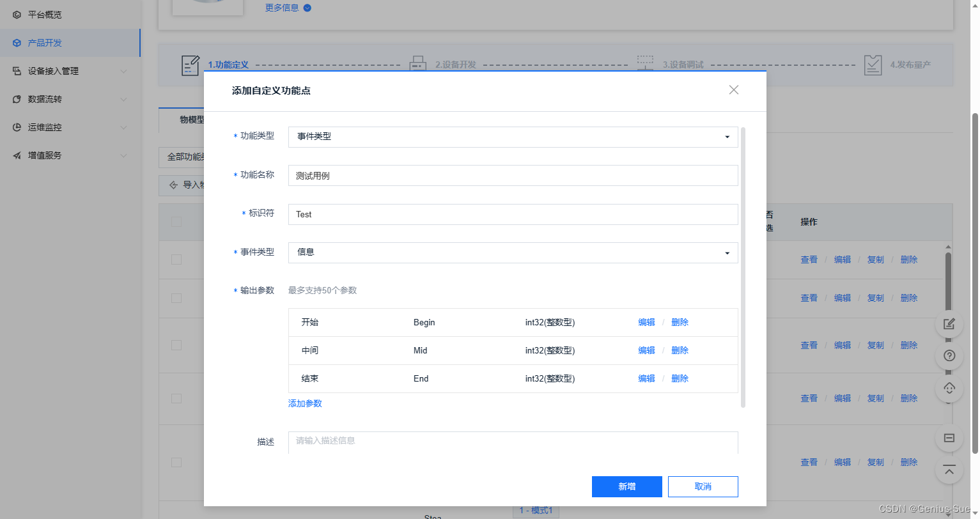Screen dimensions: 980x519
Task: Click 编辑 for the 结束 parameter
Action: pos(646,378)
